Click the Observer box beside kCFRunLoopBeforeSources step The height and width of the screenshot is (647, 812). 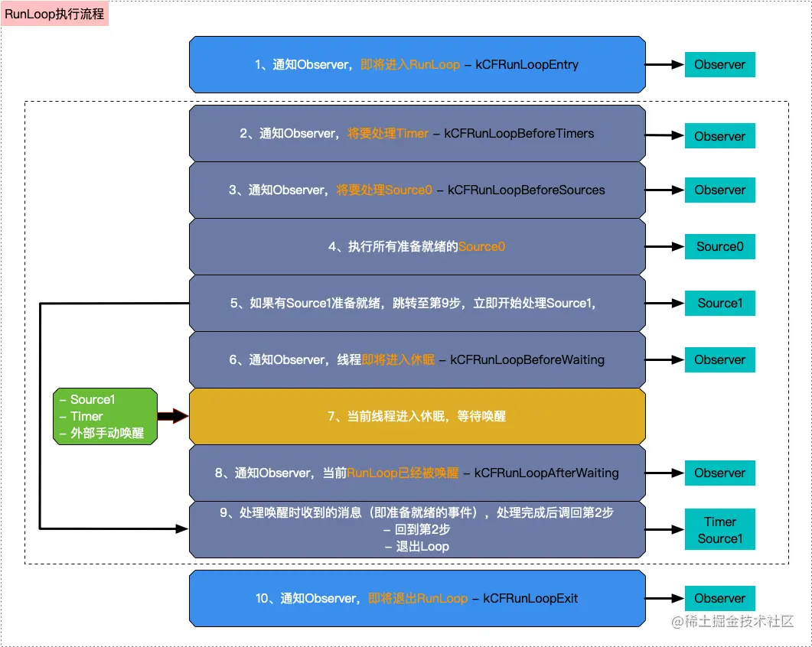[720, 190]
